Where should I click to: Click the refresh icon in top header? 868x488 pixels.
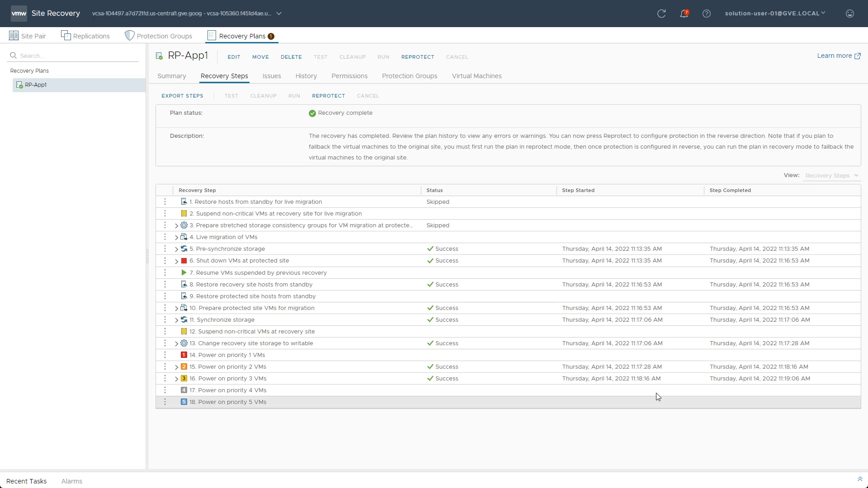(661, 14)
